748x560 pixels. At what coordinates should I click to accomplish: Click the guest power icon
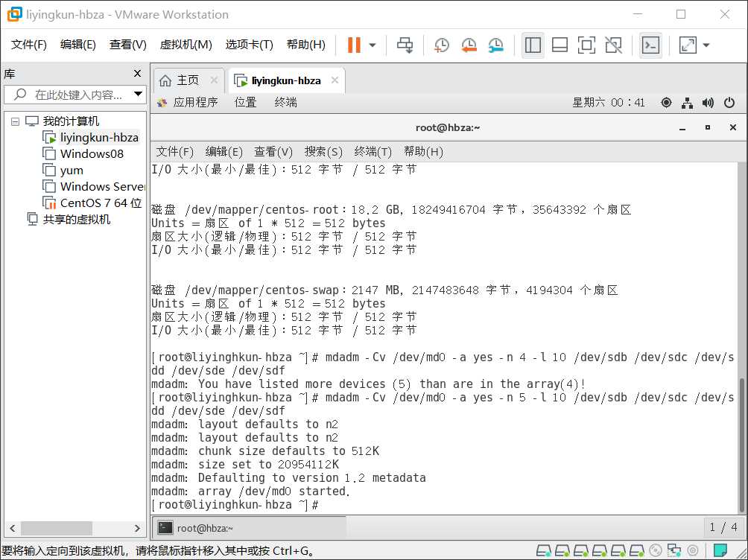(729, 103)
